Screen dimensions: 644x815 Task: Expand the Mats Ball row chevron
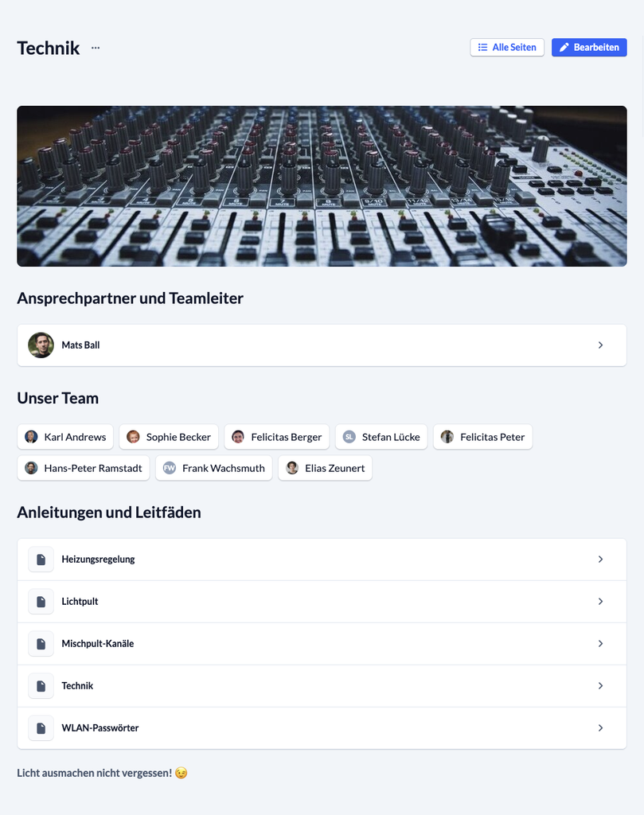point(600,345)
